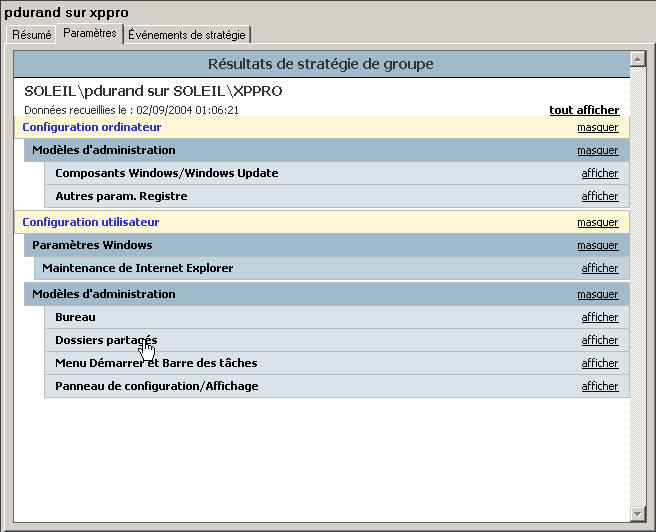Expand Autres param. Registre via afficher
This screenshot has height=532, width=656.
600,196
